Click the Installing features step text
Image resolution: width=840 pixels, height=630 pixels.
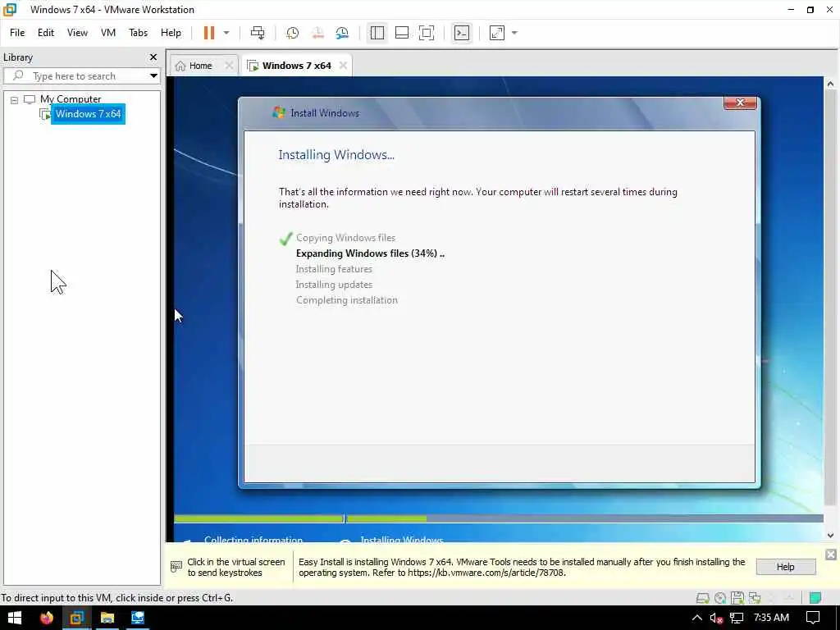(334, 269)
